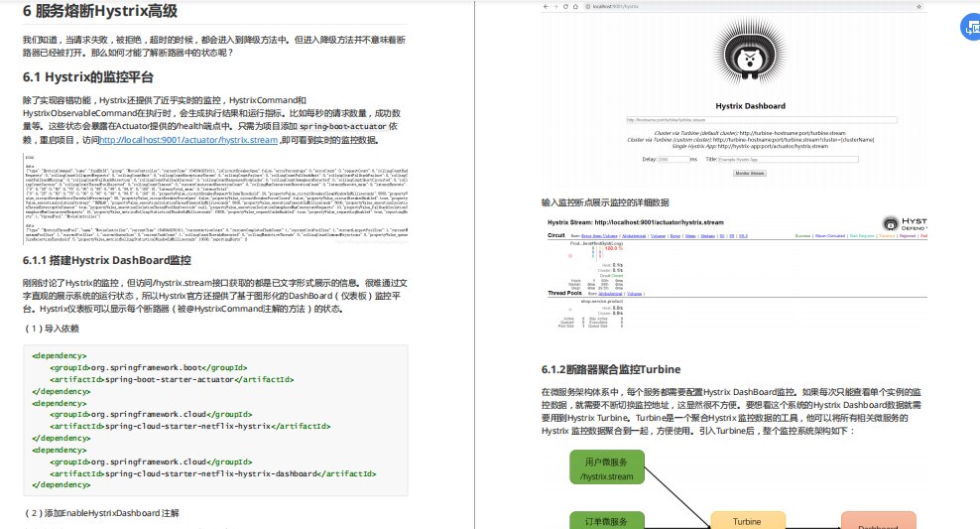
Task: Click the Timeout legend label
Action: point(887,236)
